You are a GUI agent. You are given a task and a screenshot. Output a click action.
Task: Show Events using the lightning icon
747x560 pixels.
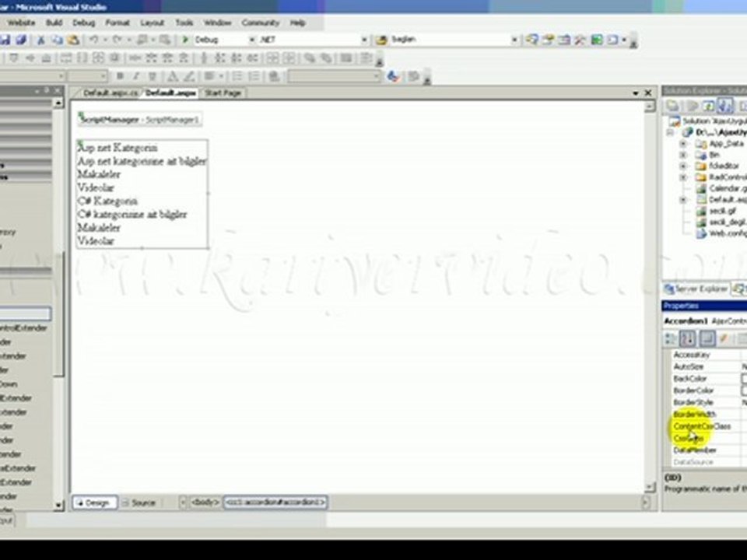coord(724,339)
